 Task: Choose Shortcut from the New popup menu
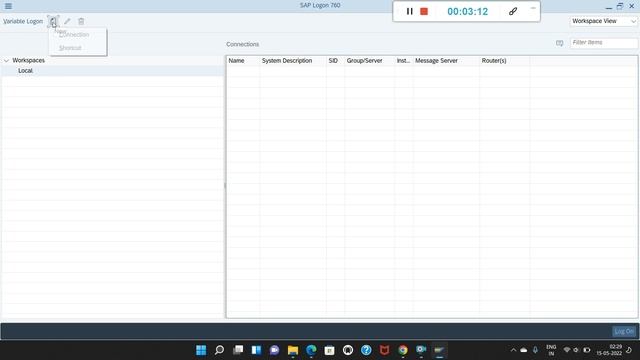point(70,48)
